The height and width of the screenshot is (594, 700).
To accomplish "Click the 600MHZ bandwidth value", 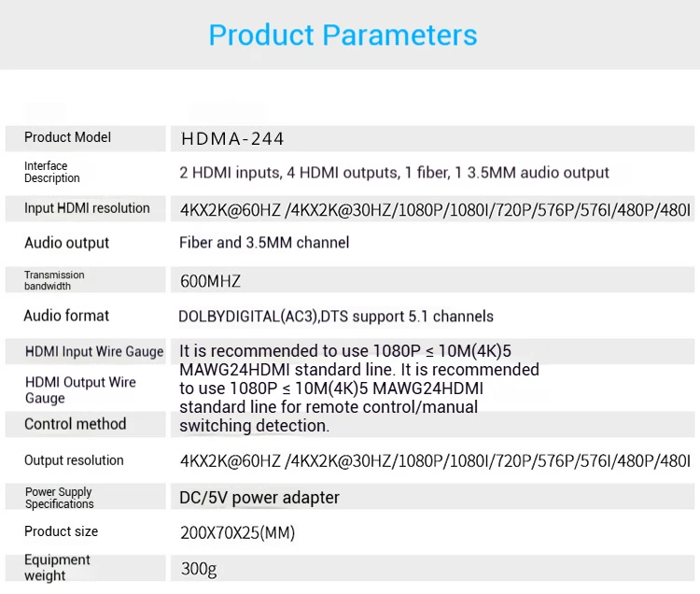I will click(x=210, y=281).
